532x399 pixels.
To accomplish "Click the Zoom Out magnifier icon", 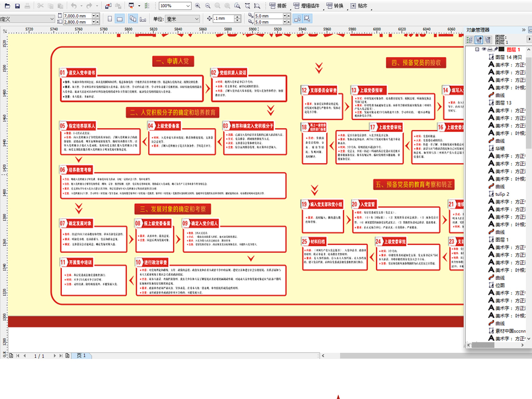I will coord(208,6).
